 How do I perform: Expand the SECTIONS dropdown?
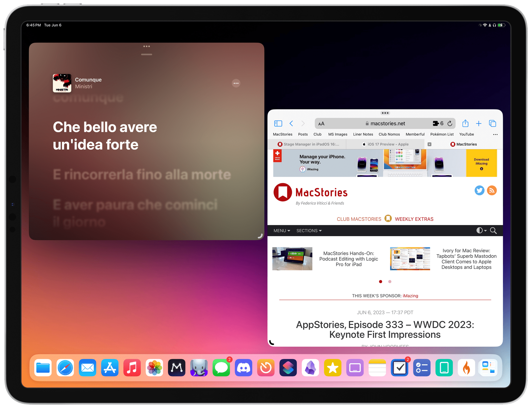[x=309, y=231]
